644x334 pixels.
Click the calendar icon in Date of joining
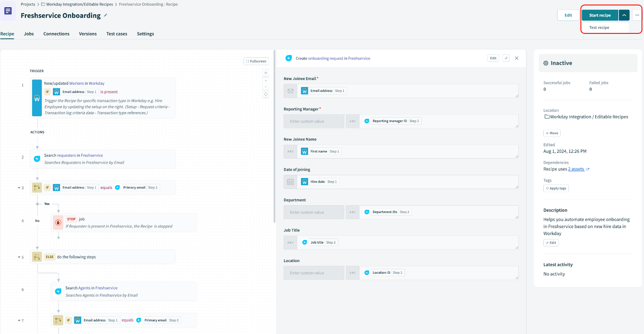(290, 182)
